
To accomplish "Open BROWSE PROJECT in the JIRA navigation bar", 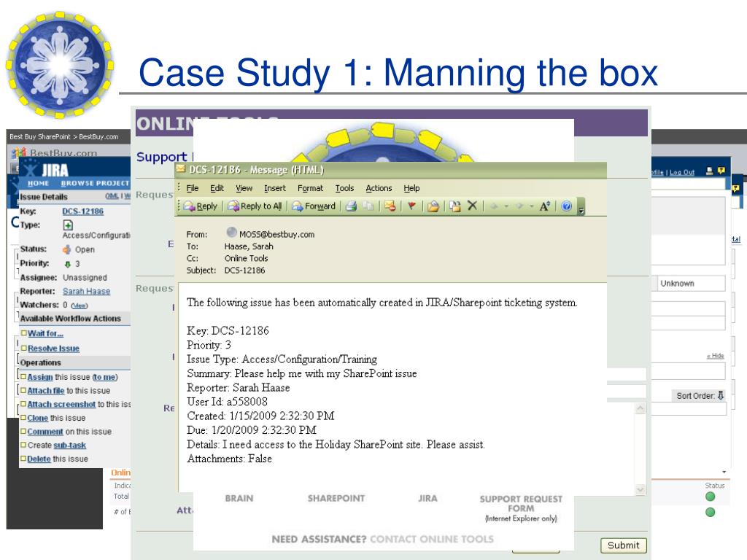I will (x=95, y=183).
